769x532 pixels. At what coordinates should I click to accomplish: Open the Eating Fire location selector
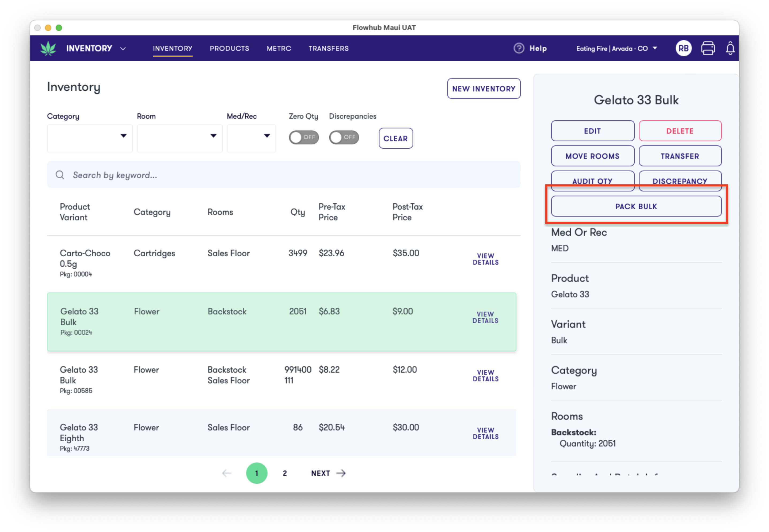tap(616, 48)
